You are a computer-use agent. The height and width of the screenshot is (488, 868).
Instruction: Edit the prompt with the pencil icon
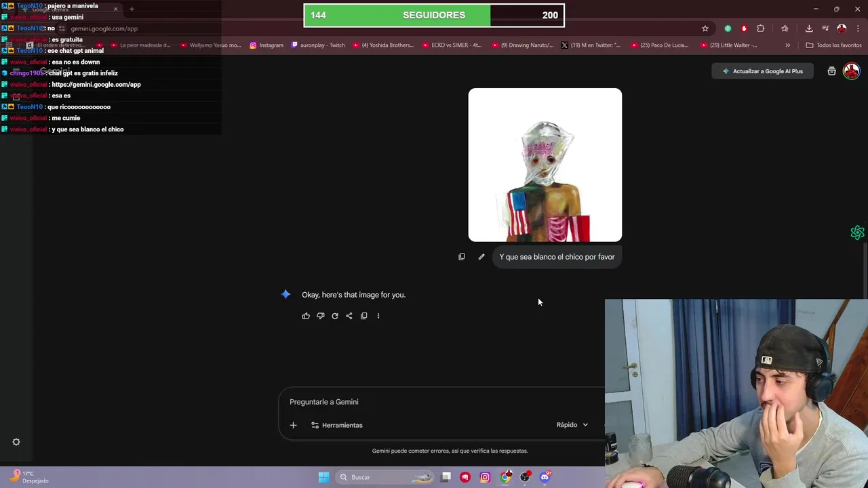(x=481, y=257)
